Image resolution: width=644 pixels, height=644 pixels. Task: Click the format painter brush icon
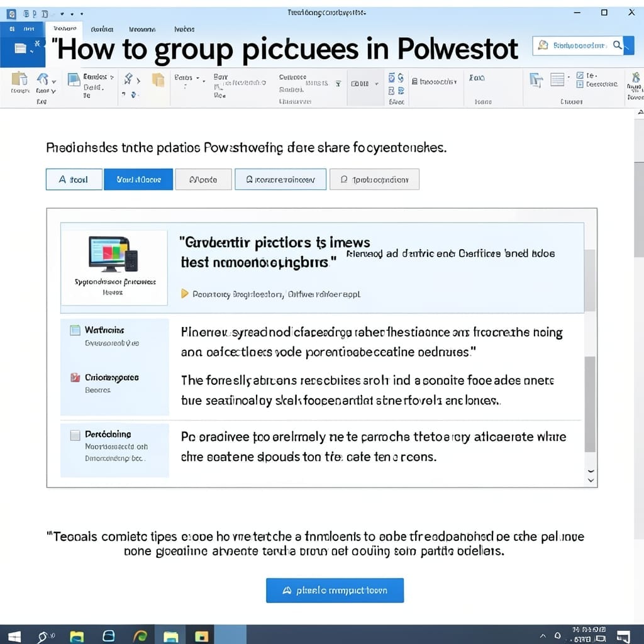pos(128,78)
